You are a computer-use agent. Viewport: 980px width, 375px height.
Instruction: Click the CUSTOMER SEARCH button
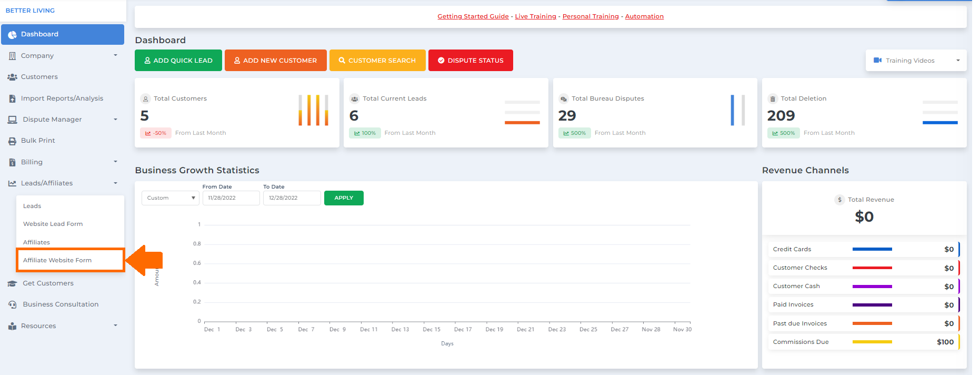click(377, 60)
